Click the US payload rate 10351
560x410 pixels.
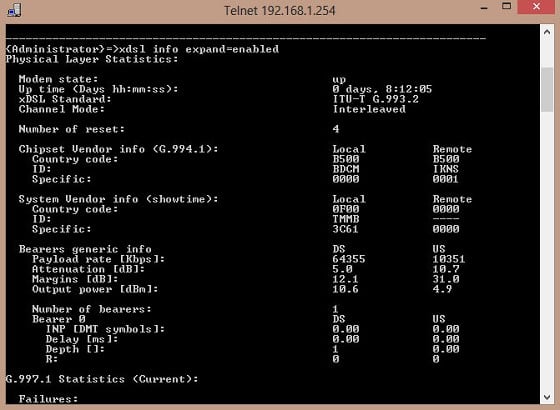coord(449,259)
